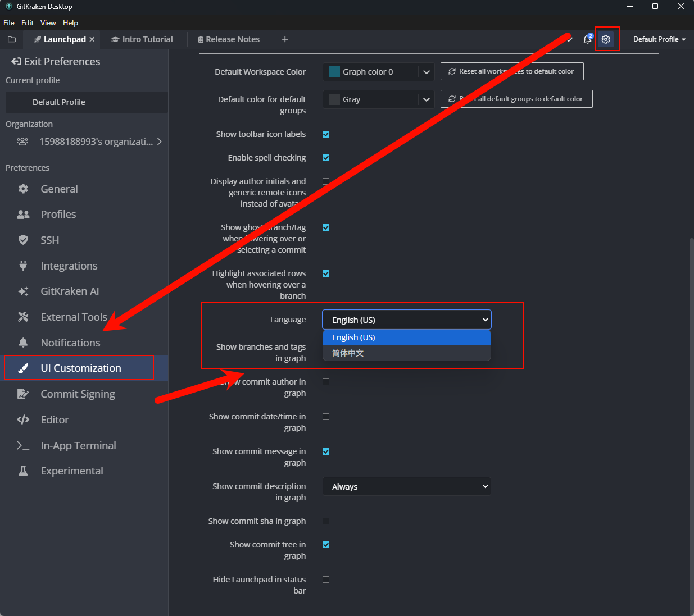Open Integrations preferences
694x616 pixels.
click(69, 266)
